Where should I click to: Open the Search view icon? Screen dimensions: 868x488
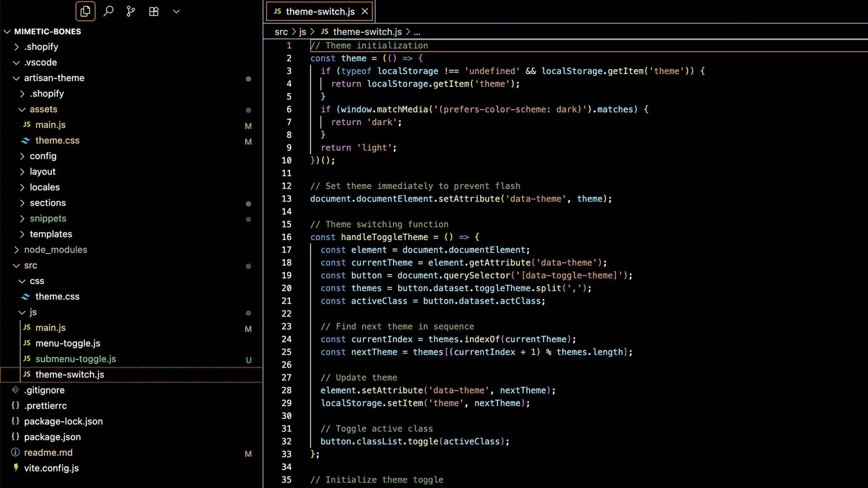click(x=108, y=11)
